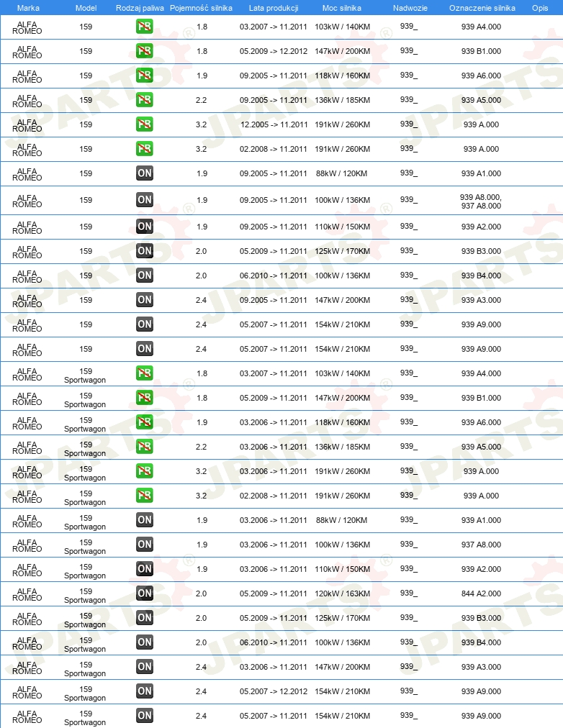Click petrol icon in Sportwagon 2.2 185KM row
This screenshot has width=563, height=728.
[x=145, y=447]
